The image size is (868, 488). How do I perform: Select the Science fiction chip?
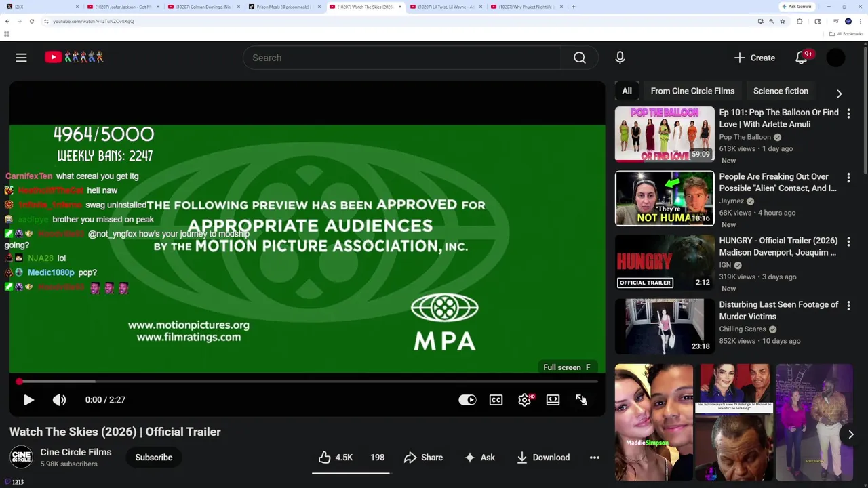pos(781,91)
